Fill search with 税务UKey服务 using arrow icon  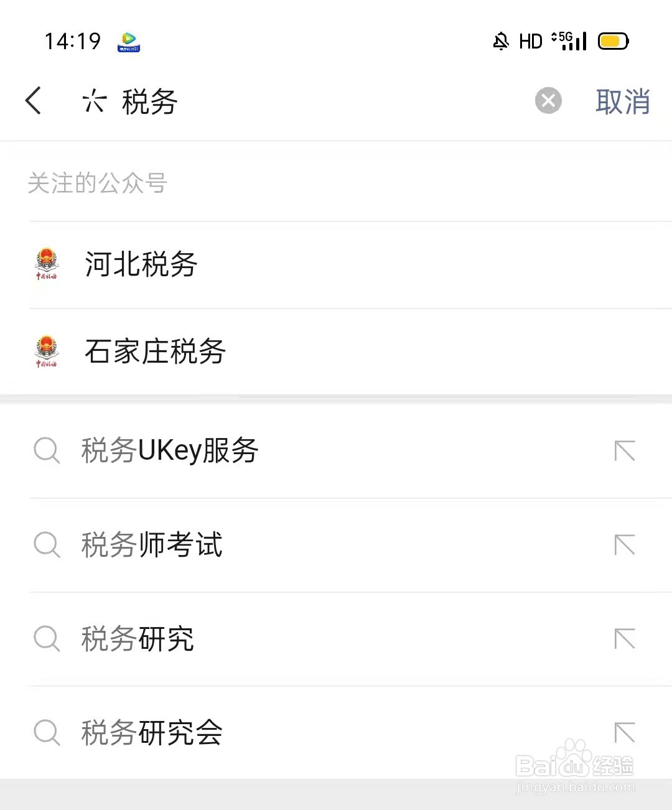point(624,451)
